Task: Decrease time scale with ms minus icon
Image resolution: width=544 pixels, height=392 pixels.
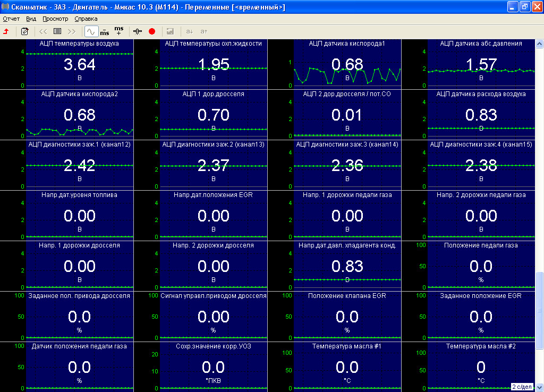Action: (105, 31)
